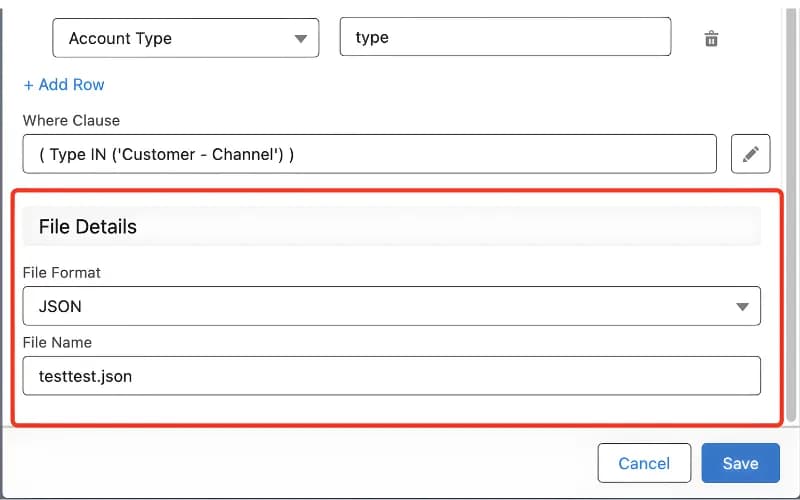
Task: Click the File Name field with testtest.json
Action: point(391,376)
